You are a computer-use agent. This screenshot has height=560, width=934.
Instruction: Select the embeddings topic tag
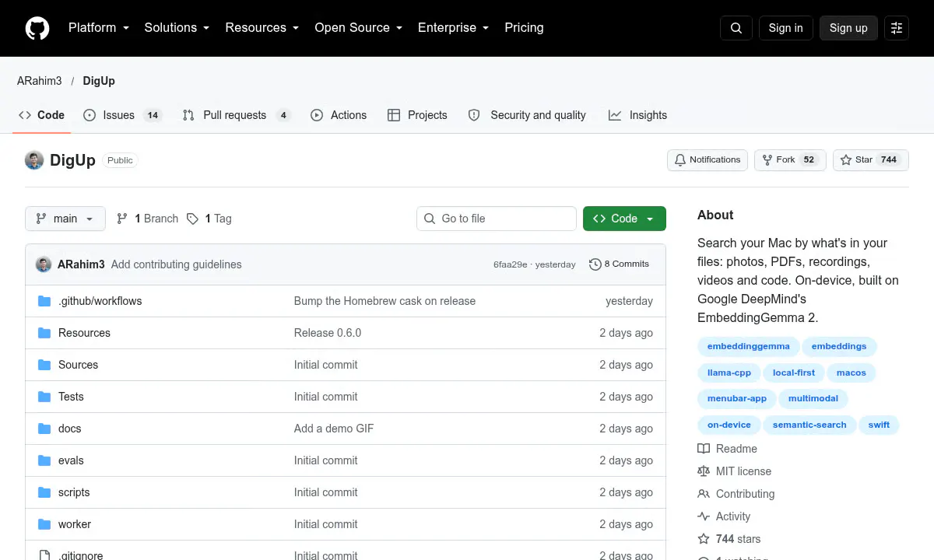point(839,347)
